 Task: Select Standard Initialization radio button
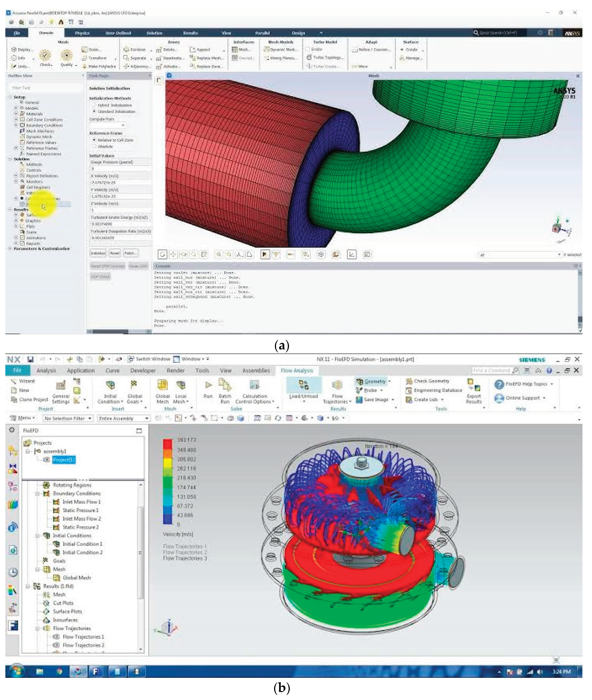94,111
